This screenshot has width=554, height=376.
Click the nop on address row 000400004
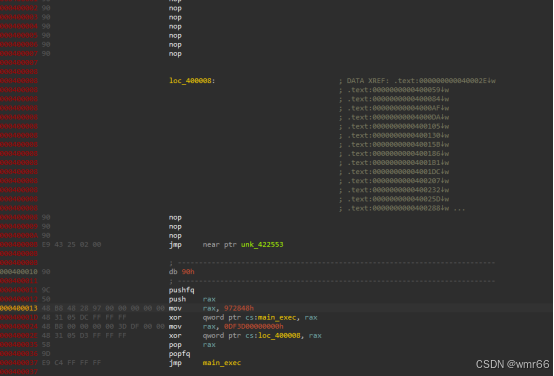(x=175, y=27)
